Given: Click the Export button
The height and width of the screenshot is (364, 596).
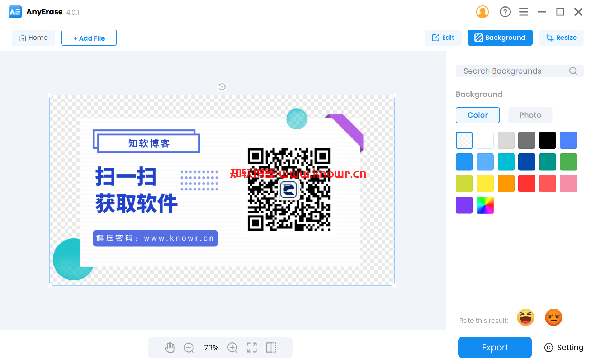Looking at the screenshot, I should click(495, 348).
